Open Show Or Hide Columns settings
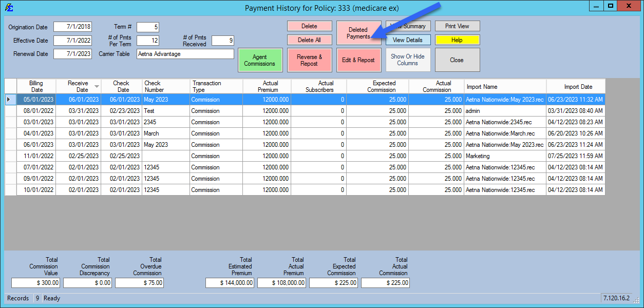Viewport: 644px width, 308px height. [408, 60]
